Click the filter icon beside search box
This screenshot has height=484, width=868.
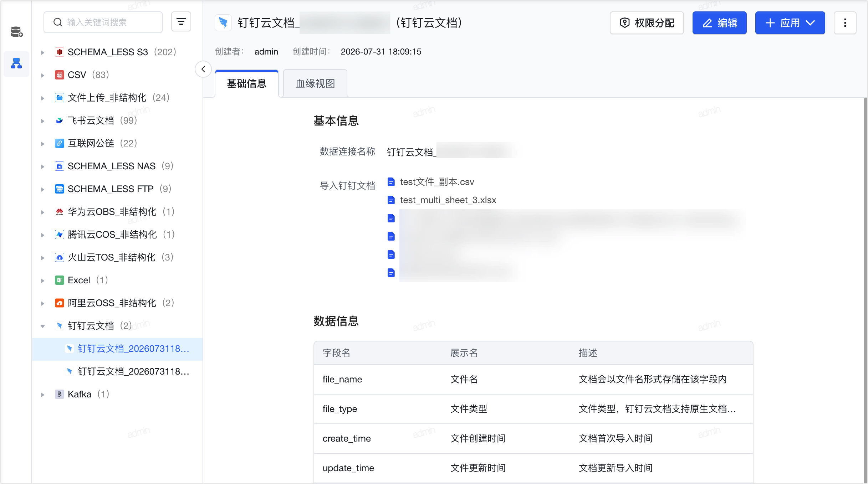pyautogui.click(x=181, y=22)
